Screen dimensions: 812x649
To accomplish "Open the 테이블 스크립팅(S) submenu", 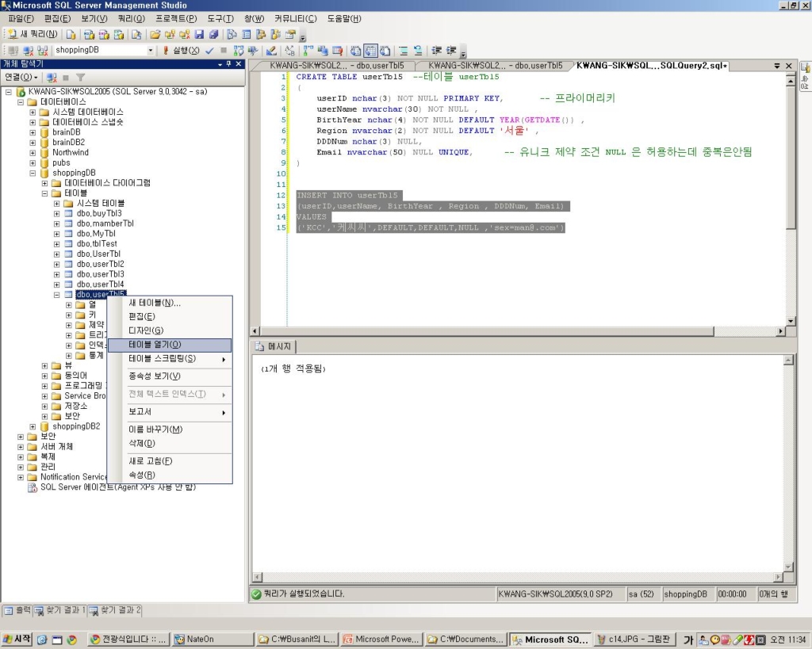I will 170,359.
